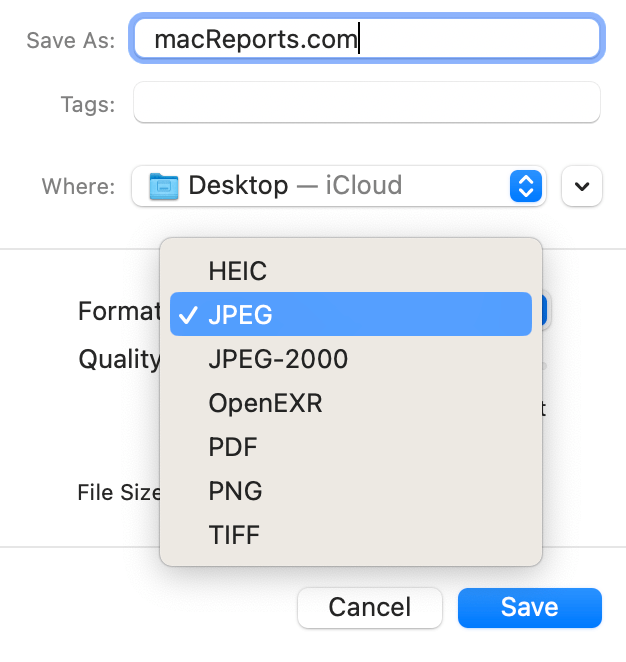This screenshot has height=662, width=626.
Task: Click the checkmark beside JPEG
Action: point(187,314)
